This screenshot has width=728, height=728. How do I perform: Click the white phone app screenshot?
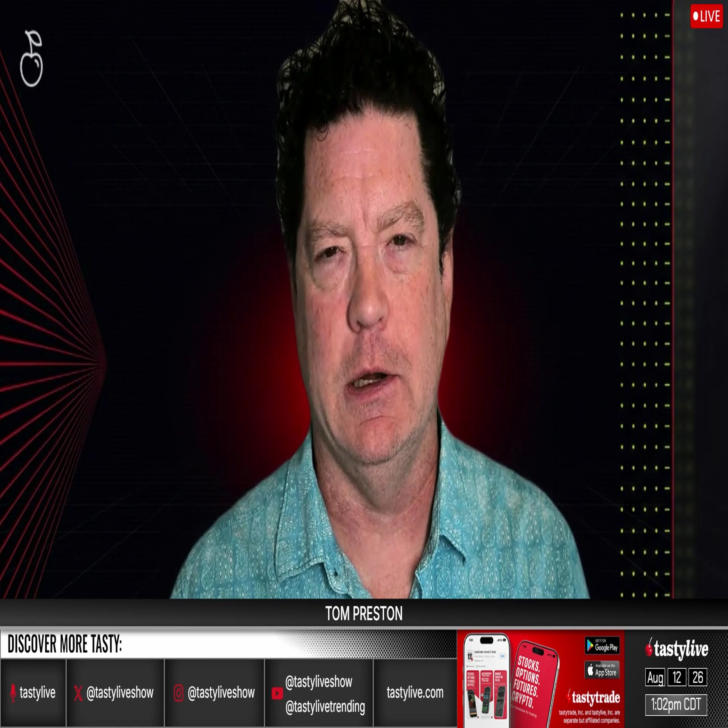pyautogui.click(x=487, y=680)
